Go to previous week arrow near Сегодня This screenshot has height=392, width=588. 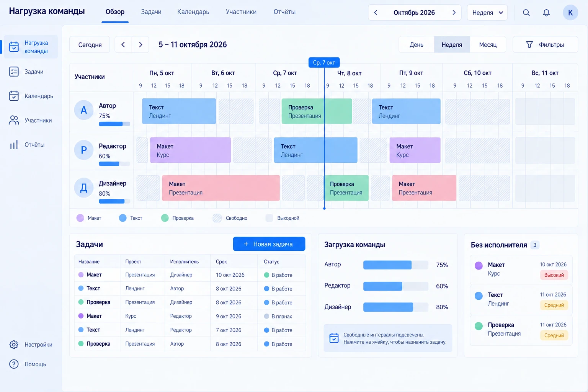click(x=123, y=45)
